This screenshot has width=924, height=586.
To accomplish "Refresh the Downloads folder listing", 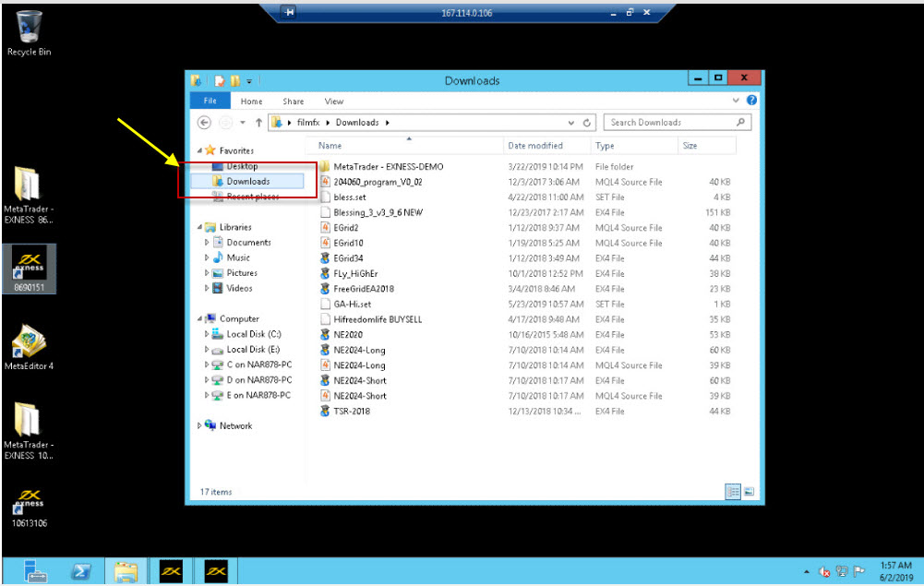I will (587, 122).
